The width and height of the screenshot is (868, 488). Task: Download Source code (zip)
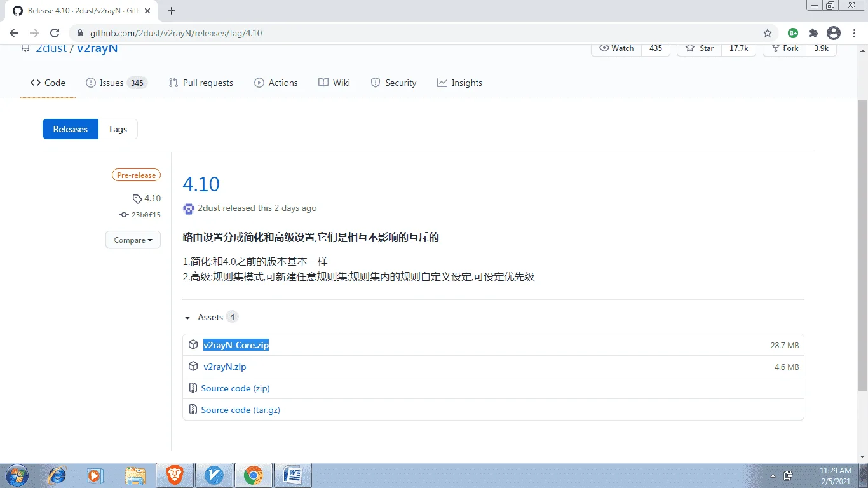click(x=235, y=388)
